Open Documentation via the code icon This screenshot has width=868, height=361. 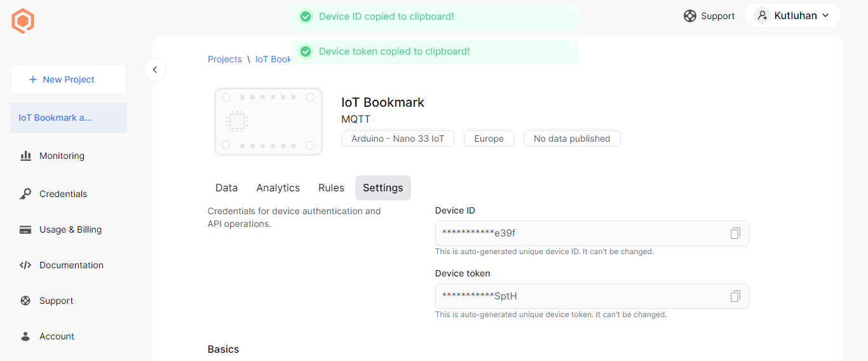[x=26, y=265]
